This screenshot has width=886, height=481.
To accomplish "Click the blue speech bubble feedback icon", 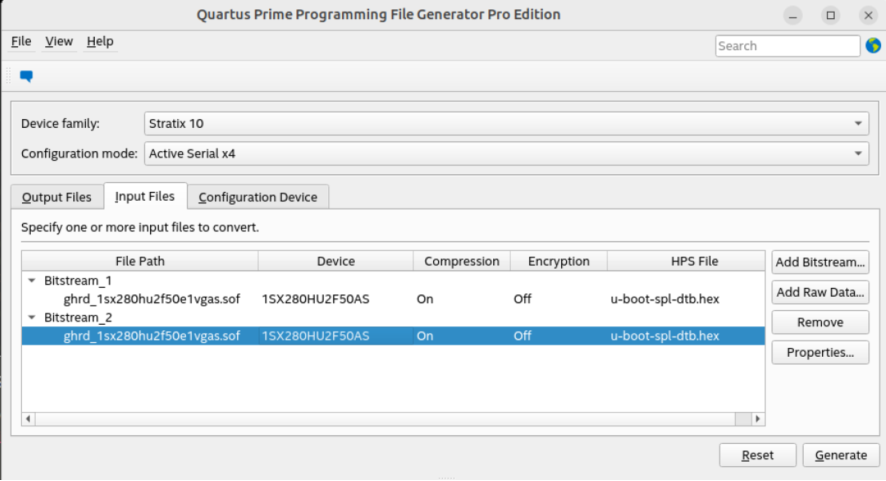I will click(27, 76).
